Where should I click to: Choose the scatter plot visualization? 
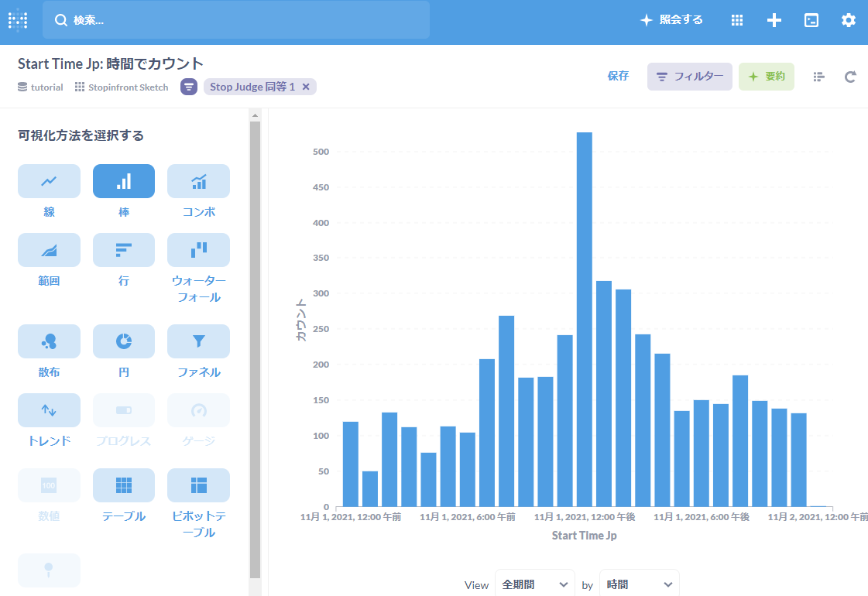pyautogui.click(x=49, y=341)
